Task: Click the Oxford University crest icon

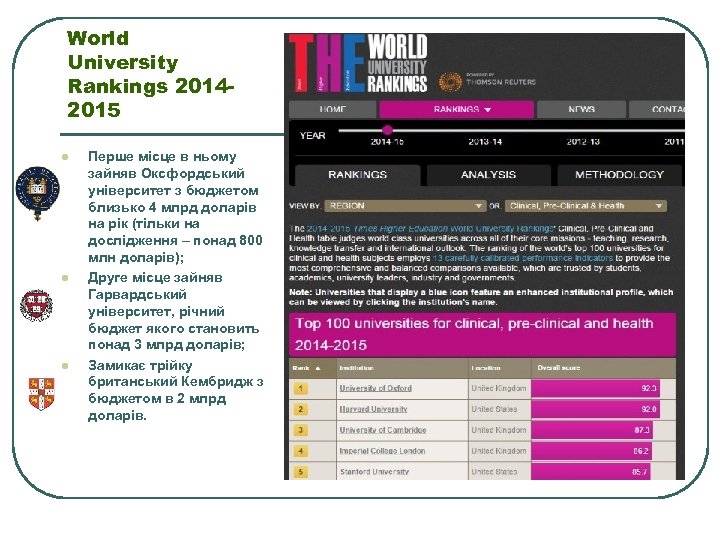Action: click(x=38, y=193)
